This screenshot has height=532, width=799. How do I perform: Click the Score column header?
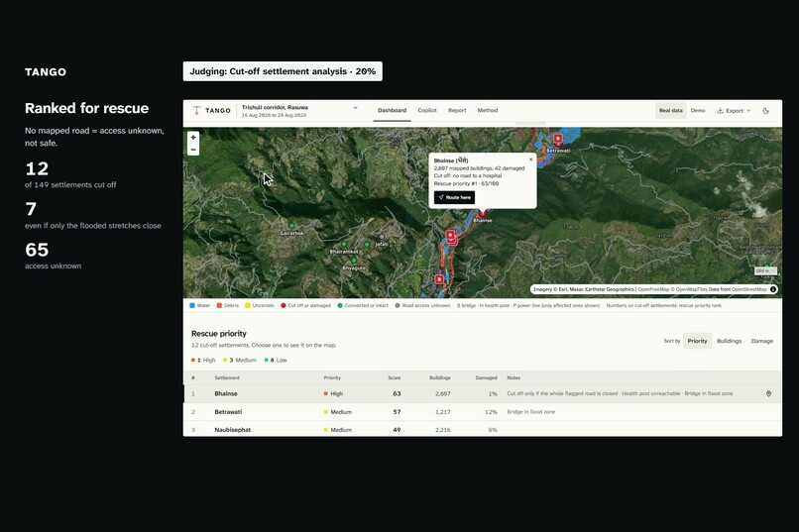394,377
